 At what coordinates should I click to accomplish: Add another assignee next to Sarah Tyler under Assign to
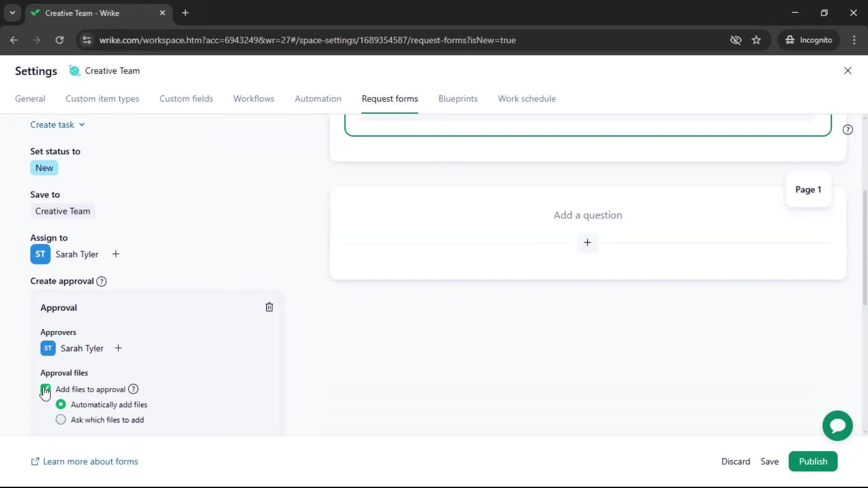coord(116,254)
